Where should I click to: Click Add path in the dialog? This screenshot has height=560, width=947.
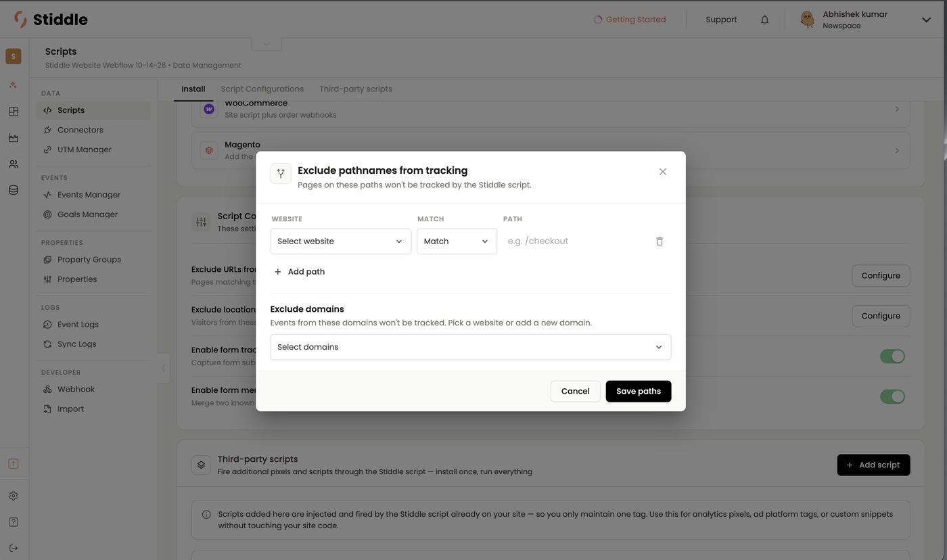tap(299, 272)
